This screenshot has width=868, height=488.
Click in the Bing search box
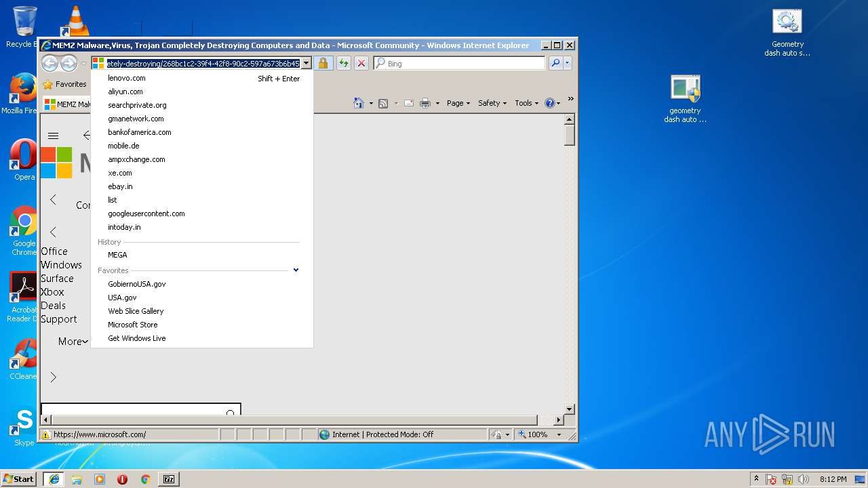tap(459, 63)
